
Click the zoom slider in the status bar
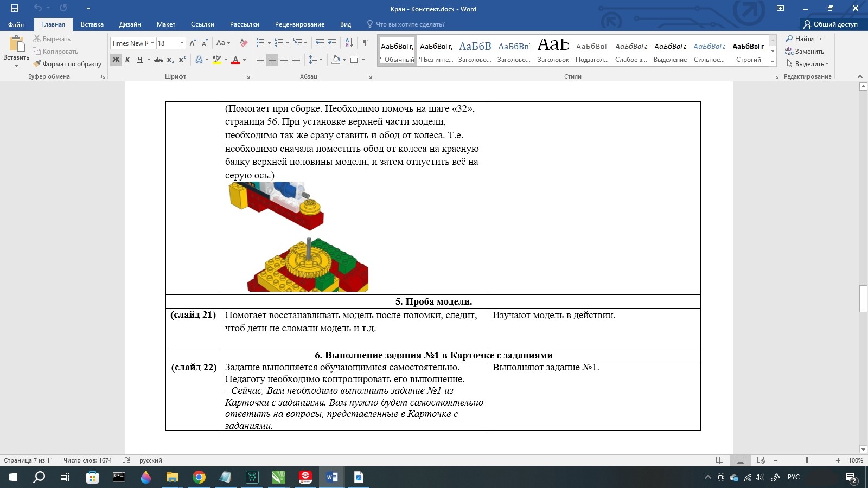[807, 460]
